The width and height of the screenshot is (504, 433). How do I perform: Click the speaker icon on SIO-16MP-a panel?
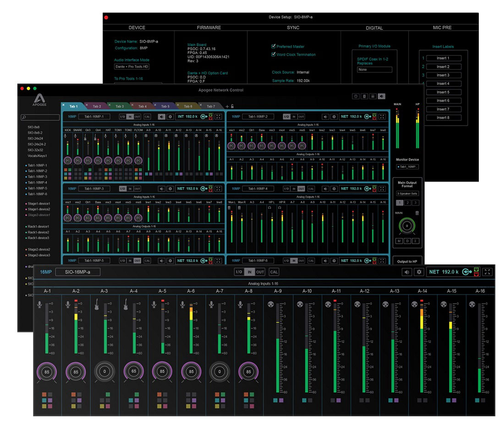406,272
